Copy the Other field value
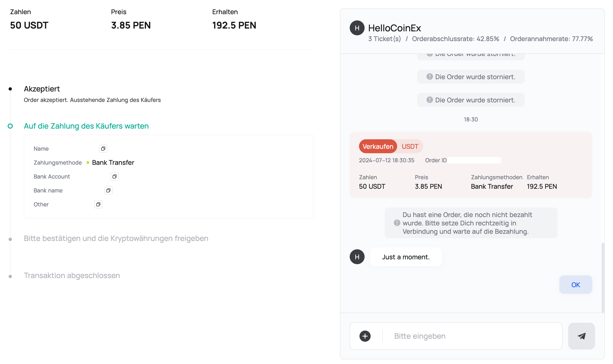Image resolution: width=613 pixels, height=364 pixels. (98, 205)
